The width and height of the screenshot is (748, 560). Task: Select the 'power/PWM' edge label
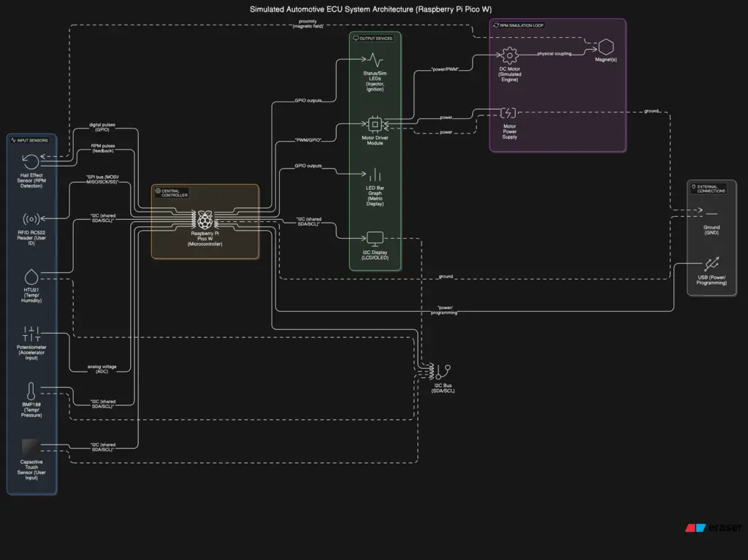point(445,69)
